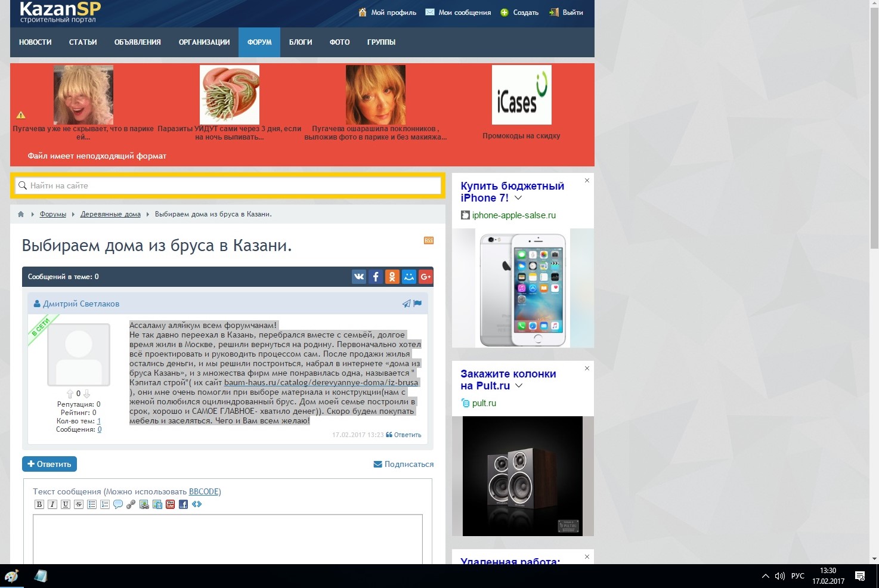Go to Деревянные дома breadcrumb

pyautogui.click(x=110, y=214)
